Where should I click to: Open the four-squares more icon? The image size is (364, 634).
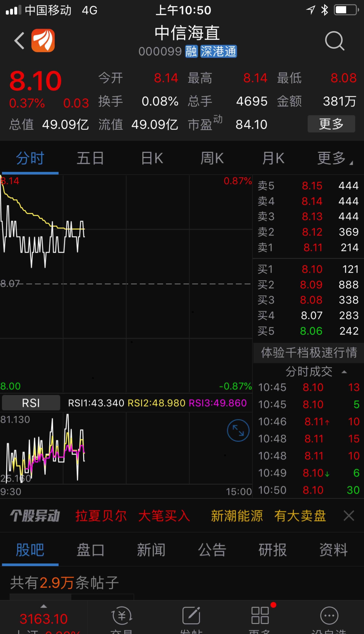[x=260, y=615]
